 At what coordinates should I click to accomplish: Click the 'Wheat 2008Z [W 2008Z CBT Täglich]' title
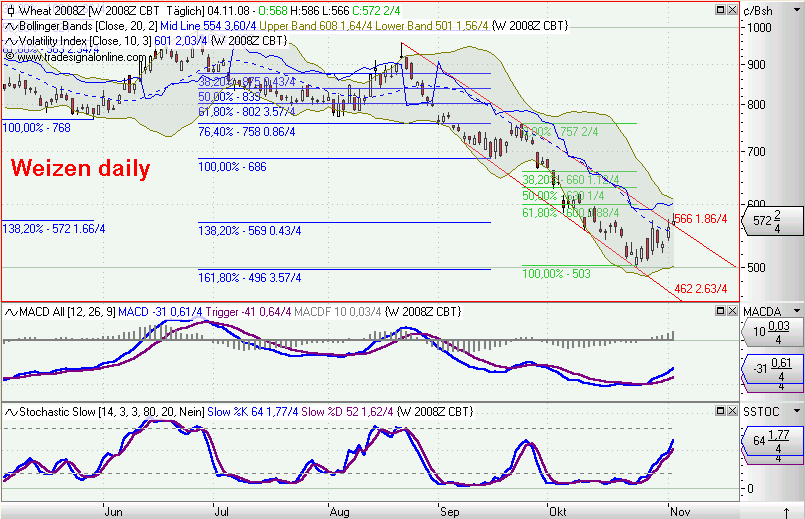(111, 11)
